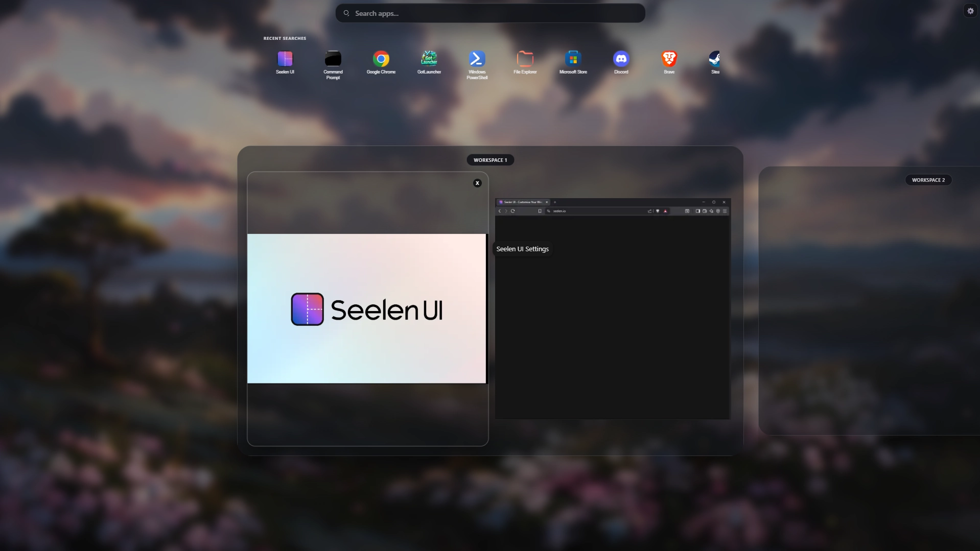Open Leo AI icon in Brave toolbar

tap(711, 211)
